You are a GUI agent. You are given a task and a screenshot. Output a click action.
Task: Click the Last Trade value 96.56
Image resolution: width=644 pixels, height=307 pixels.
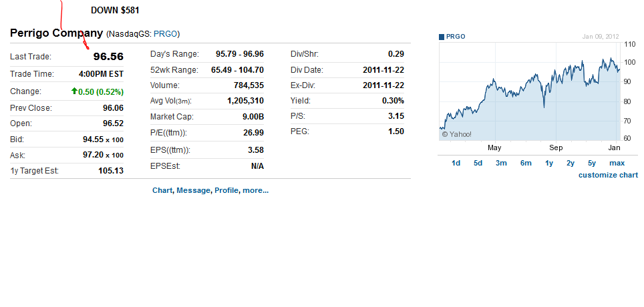(108, 57)
